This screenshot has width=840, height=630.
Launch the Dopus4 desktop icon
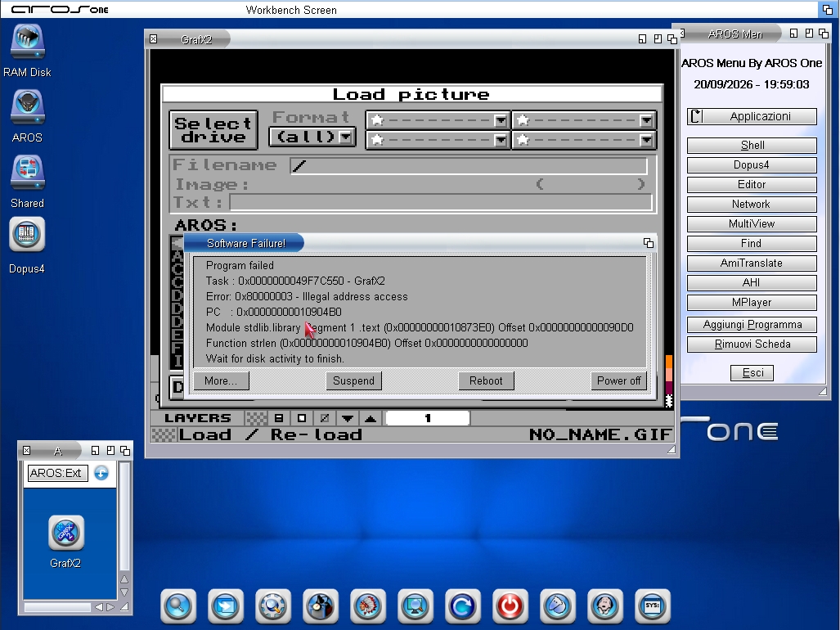27,235
